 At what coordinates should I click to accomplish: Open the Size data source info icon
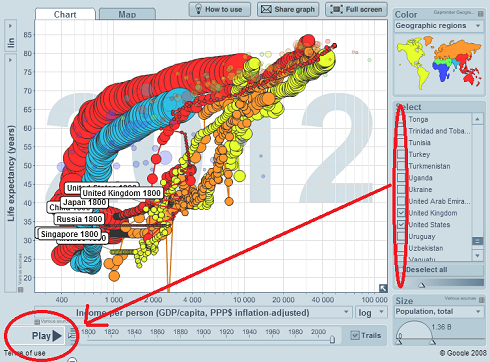click(481, 300)
